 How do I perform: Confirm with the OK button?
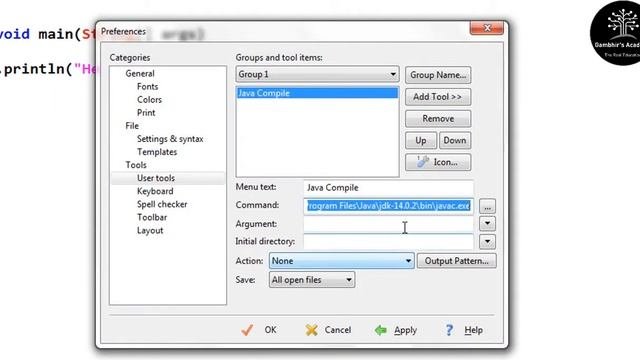point(259,330)
